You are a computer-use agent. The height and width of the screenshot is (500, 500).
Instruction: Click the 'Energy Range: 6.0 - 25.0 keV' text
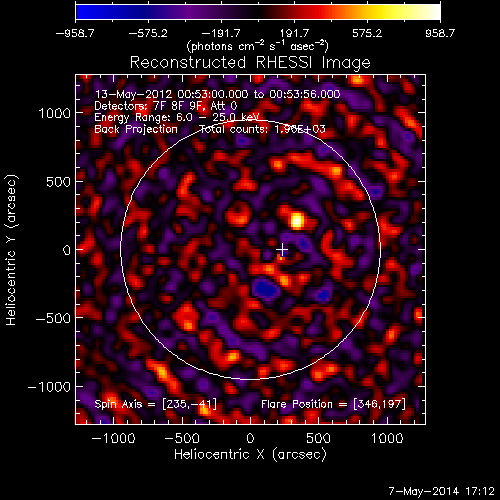pyautogui.click(x=177, y=117)
